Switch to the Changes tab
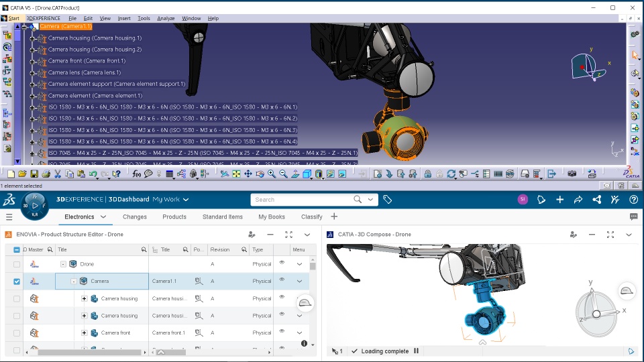 [135, 217]
